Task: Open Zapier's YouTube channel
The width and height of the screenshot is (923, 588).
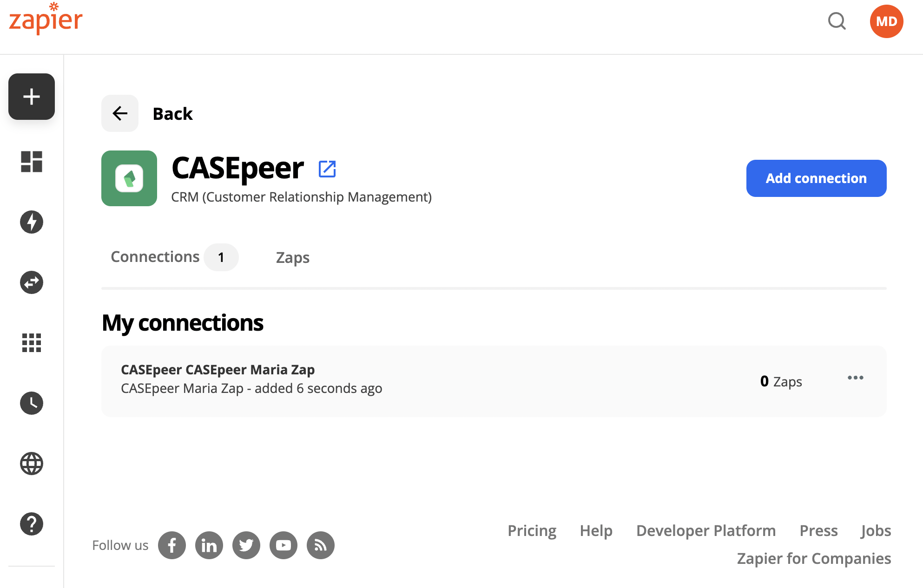Action: [283, 545]
